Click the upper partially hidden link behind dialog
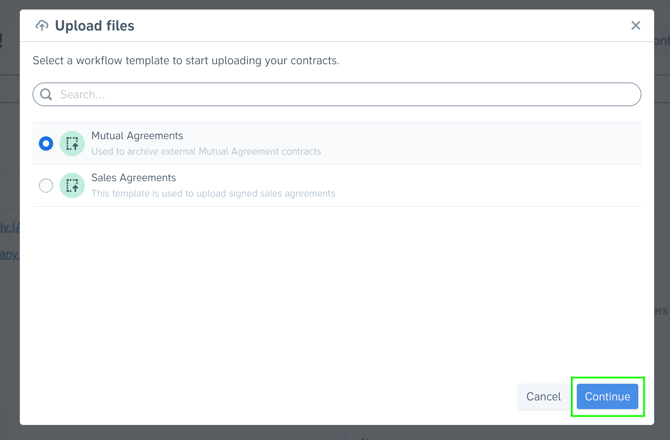670x440 pixels. pyautogui.click(x=8, y=227)
